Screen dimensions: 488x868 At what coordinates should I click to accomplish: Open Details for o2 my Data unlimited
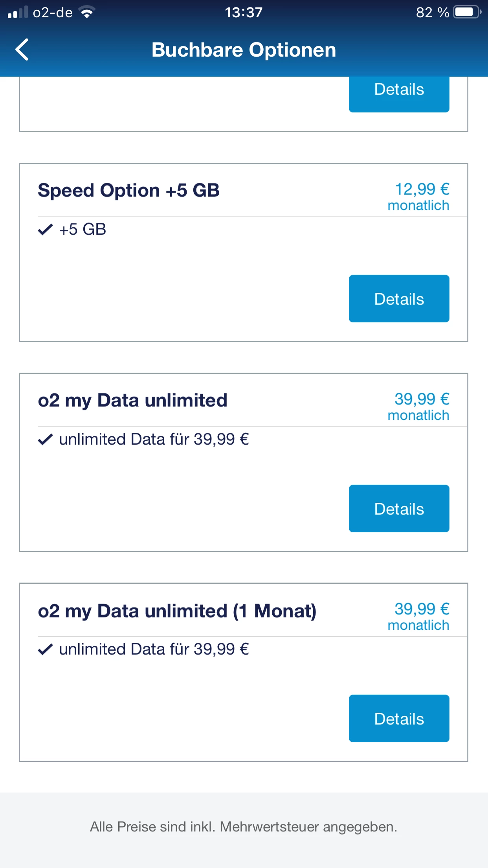pos(399,509)
